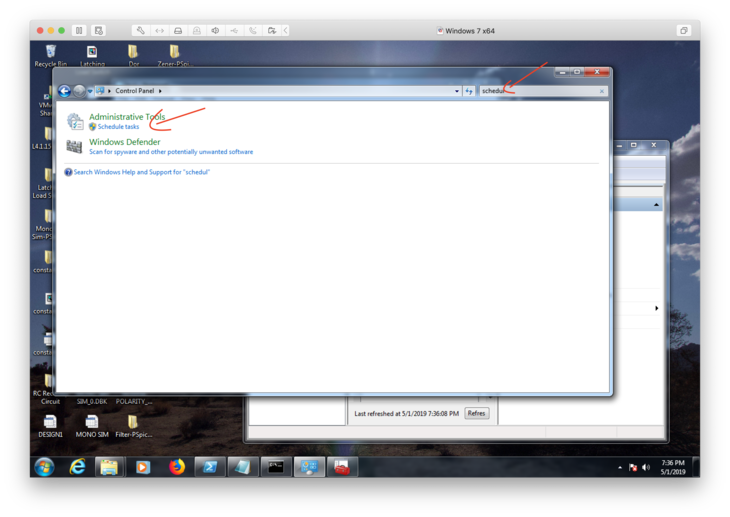This screenshot has width=730, height=517.
Task: Open the VMware snapshot manager icon
Action: point(98,31)
